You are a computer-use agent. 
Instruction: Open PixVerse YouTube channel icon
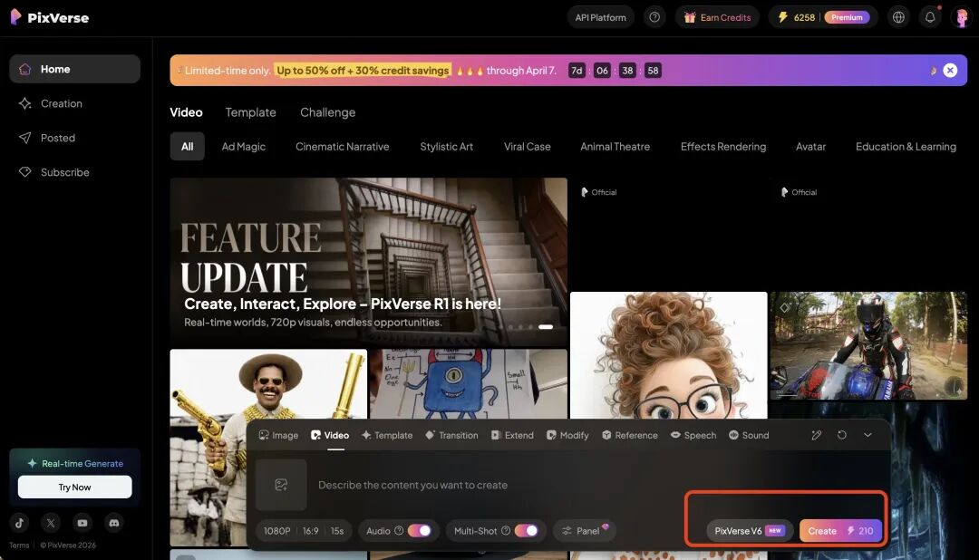pyautogui.click(x=82, y=523)
